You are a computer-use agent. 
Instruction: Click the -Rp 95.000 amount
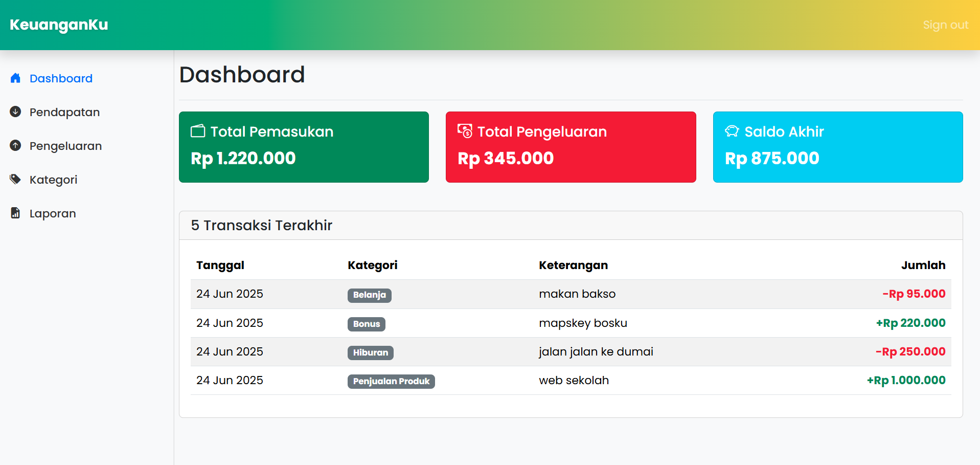pos(914,294)
